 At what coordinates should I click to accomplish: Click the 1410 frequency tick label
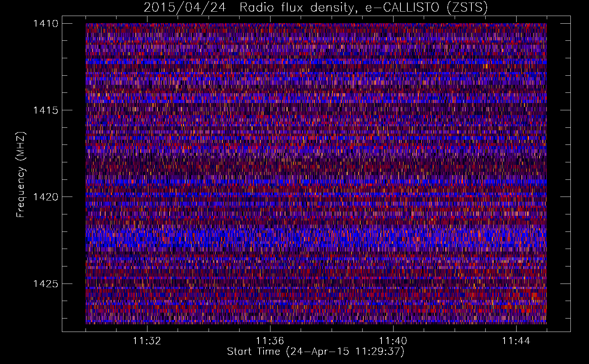pos(46,24)
